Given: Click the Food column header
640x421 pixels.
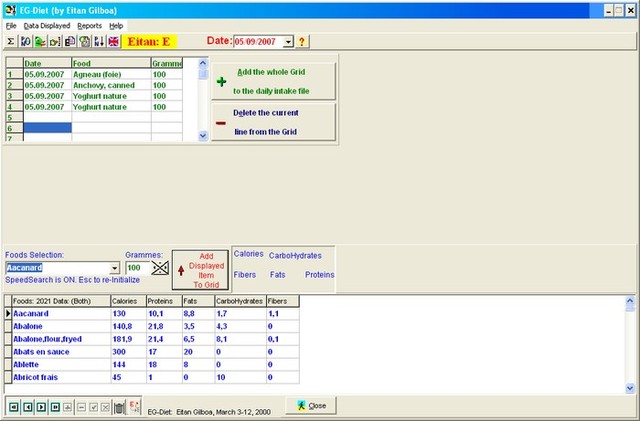Looking at the screenshot, I should click(111, 63).
